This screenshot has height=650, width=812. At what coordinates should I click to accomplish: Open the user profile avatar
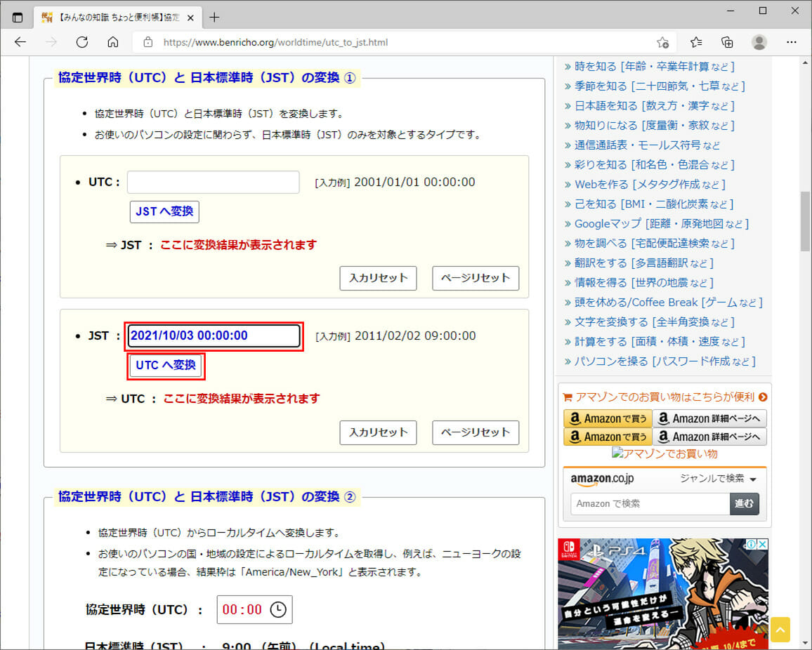[x=759, y=42]
